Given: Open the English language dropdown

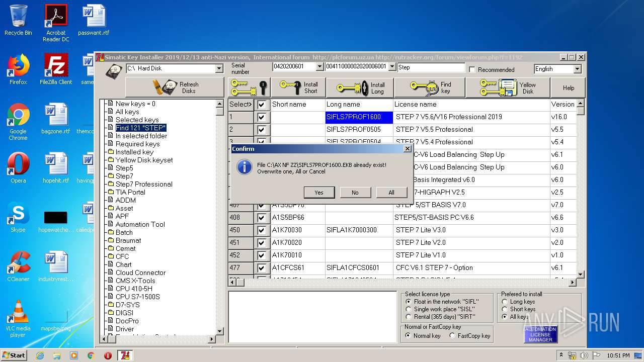Looking at the screenshot, I should click(x=577, y=69).
